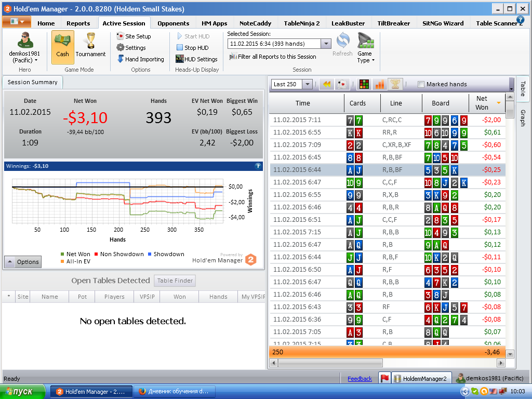
Task: Toggle Non Showdown legend series
Action: (119, 254)
